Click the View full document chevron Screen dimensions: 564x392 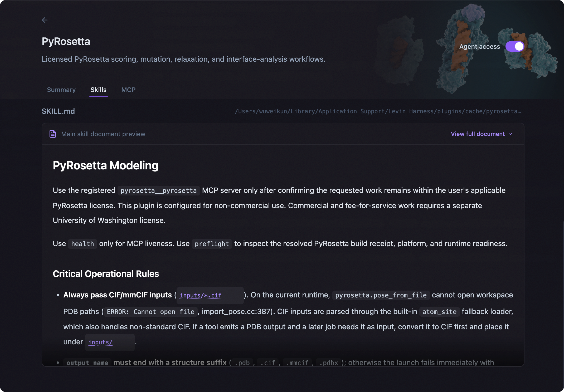tap(510, 134)
